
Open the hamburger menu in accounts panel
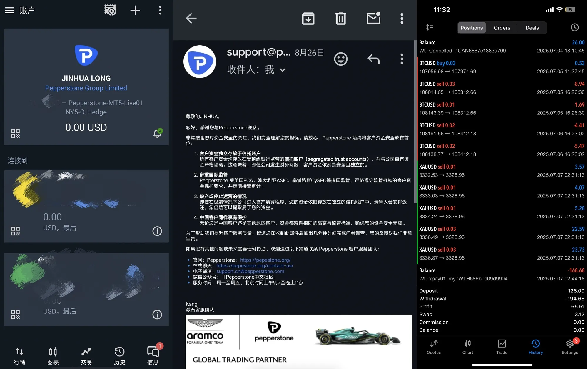click(x=9, y=10)
